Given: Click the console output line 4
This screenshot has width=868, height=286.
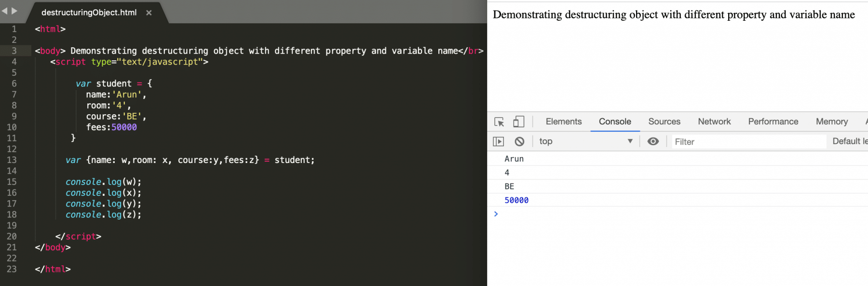Looking at the screenshot, I should point(507,173).
